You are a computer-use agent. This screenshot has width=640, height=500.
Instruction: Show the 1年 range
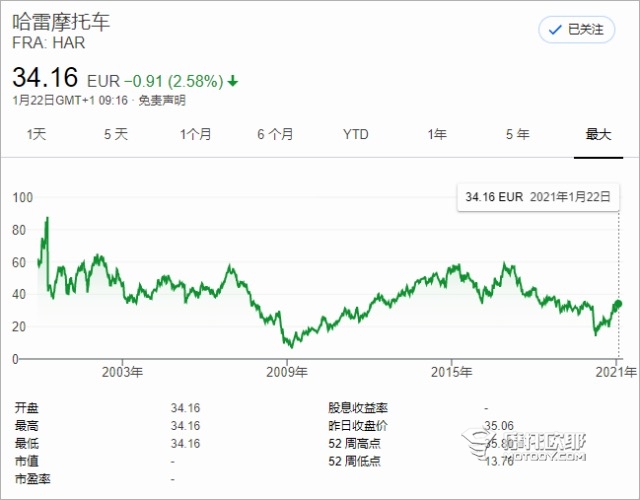click(437, 134)
